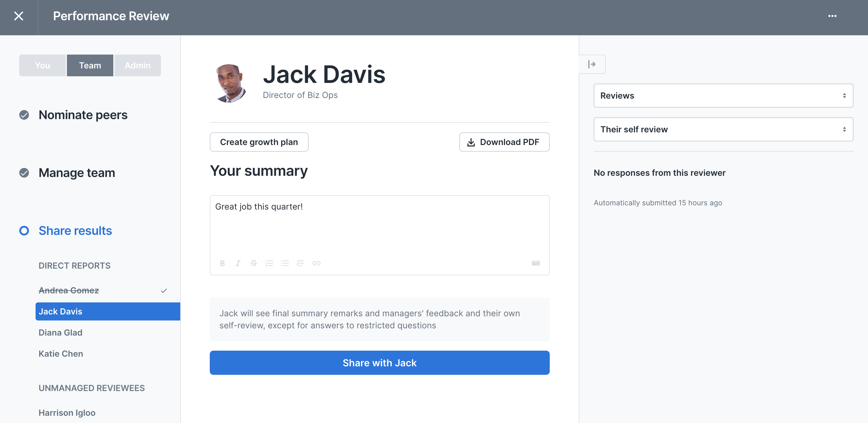Click the Share with Jack button
Viewport: 868px width, 423px height.
(380, 363)
